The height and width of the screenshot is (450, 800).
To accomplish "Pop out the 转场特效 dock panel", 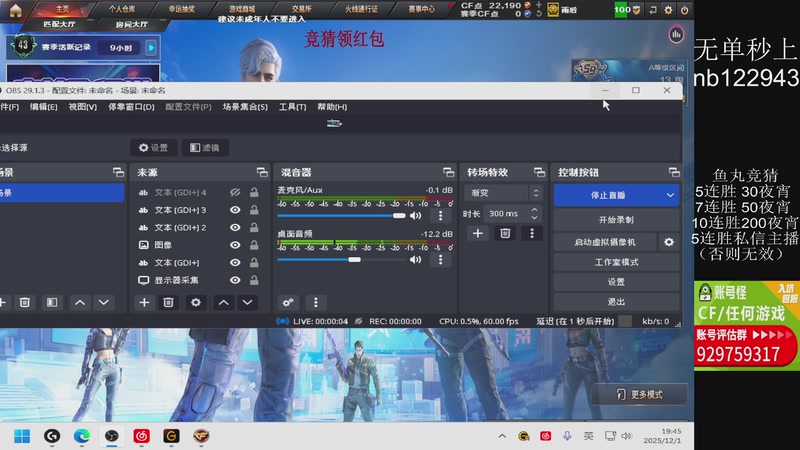I will coord(539,172).
